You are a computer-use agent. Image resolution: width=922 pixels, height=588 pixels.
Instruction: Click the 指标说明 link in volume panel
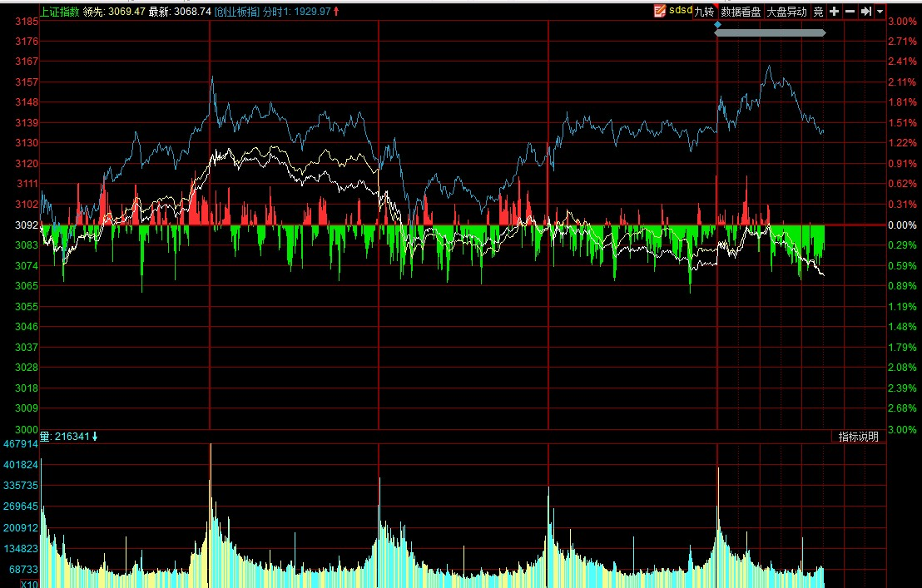click(858, 437)
